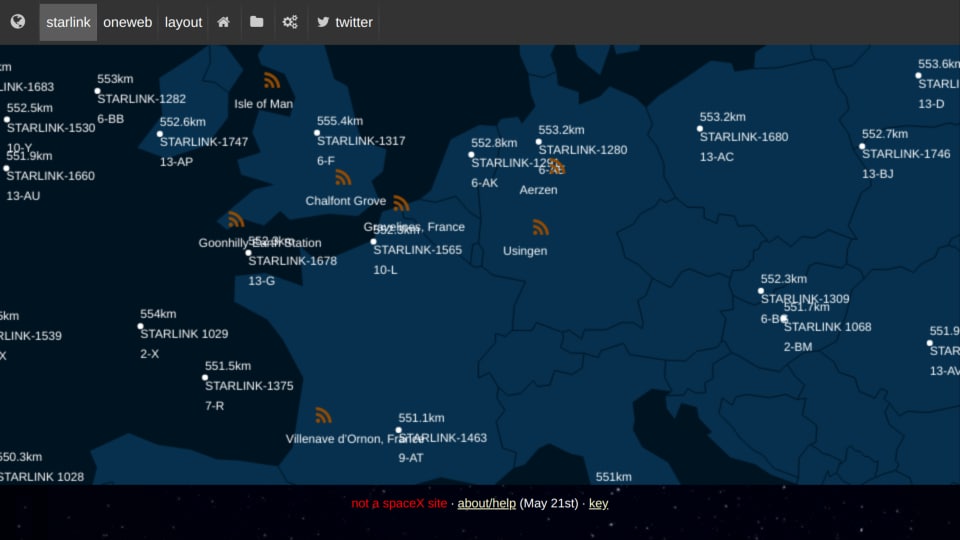Click the STARLINK-1375 label text

click(249, 386)
